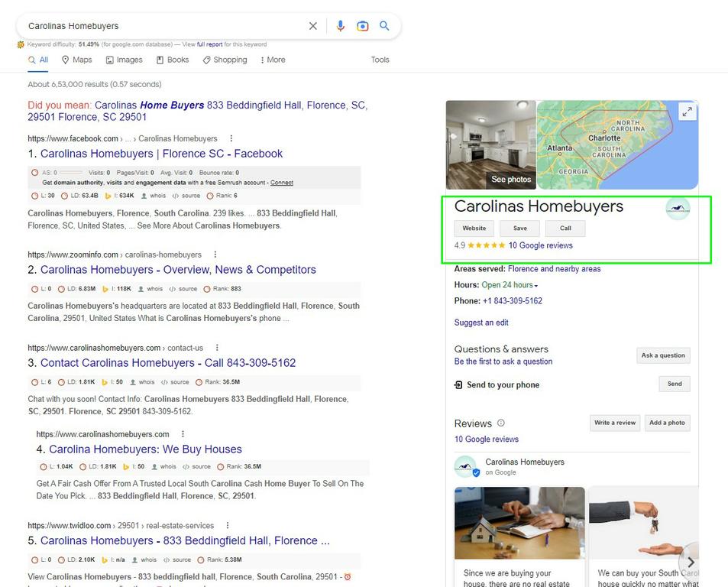Switch to the Maps tab
The image size is (728, 587).
(77, 60)
